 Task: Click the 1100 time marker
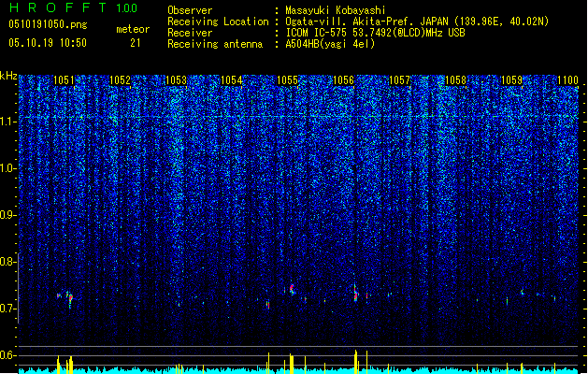pos(567,80)
